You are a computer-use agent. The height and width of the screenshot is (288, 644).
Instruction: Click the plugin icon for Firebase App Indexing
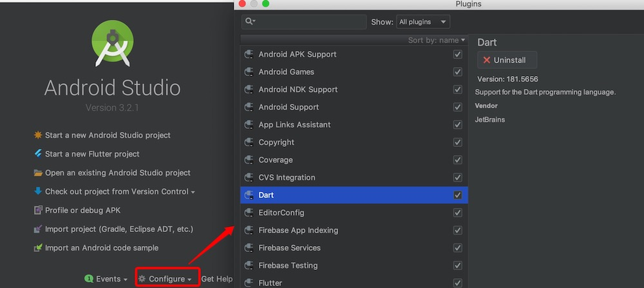point(249,231)
